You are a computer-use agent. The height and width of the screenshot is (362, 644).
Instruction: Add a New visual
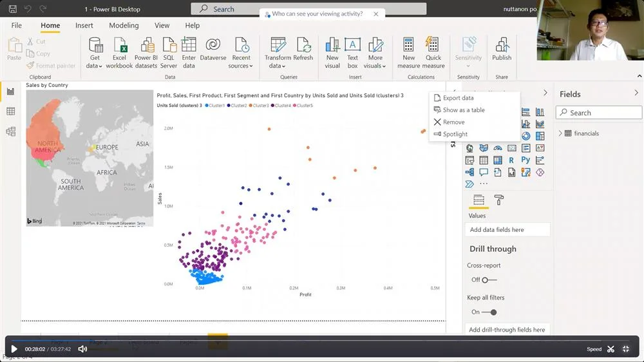tap(332, 53)
